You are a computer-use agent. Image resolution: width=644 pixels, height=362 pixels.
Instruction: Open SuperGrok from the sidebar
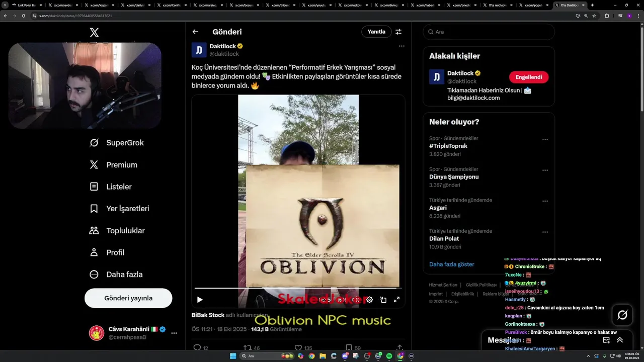point(117,143)
